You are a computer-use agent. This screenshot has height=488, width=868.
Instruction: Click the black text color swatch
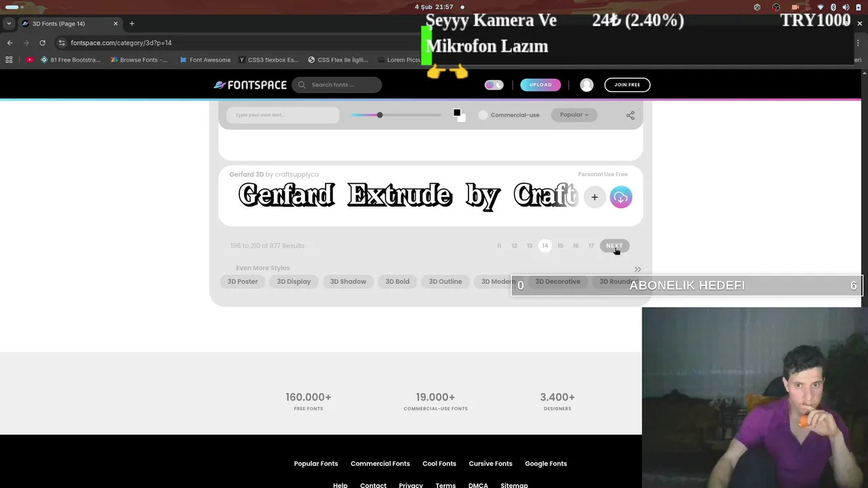pyautogui.click(x=457, y=113)
